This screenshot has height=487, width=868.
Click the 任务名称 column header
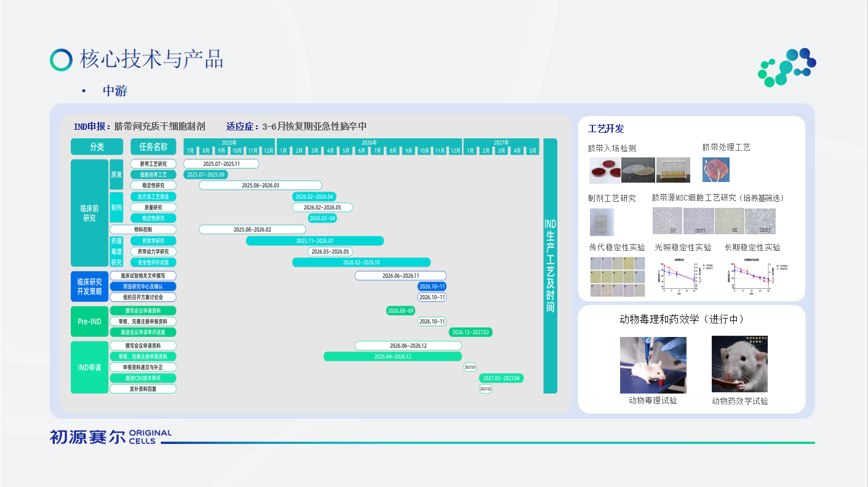click(153, 147)
